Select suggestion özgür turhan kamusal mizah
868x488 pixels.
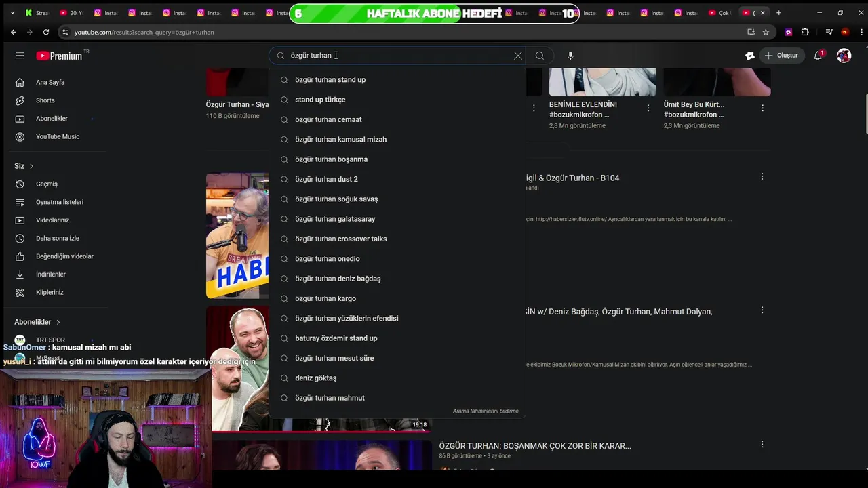pyautogui.click(x=397, y=140)
